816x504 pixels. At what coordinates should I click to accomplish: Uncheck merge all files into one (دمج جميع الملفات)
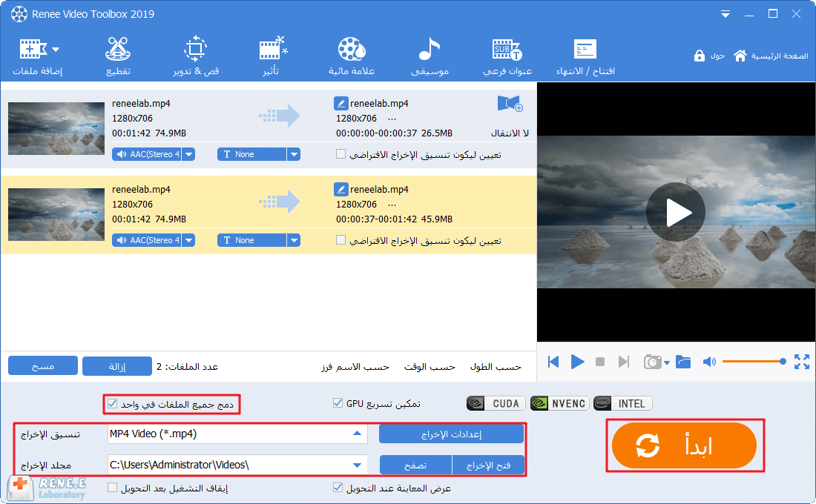[113, 404]
